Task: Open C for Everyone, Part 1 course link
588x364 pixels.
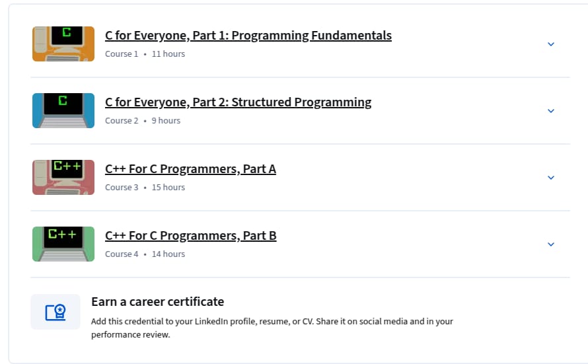Action: pyautogui.click(x=248, y=35)
